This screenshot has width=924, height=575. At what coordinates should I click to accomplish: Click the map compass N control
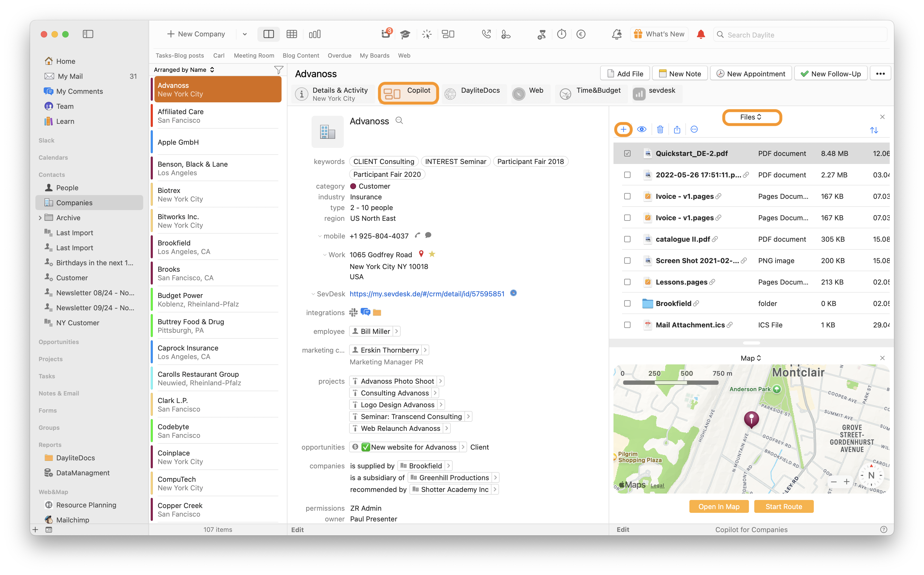tap(871, 475)
